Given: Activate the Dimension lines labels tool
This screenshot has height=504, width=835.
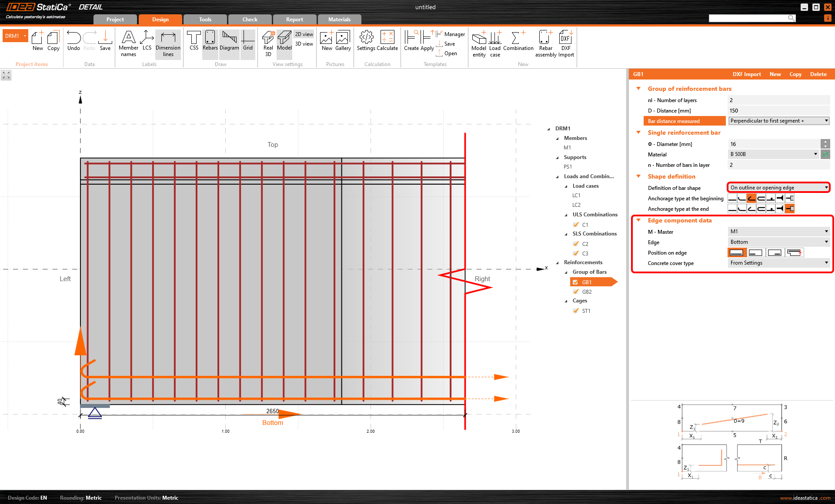Looking at the screenshot, I should [x=168, y=43].
